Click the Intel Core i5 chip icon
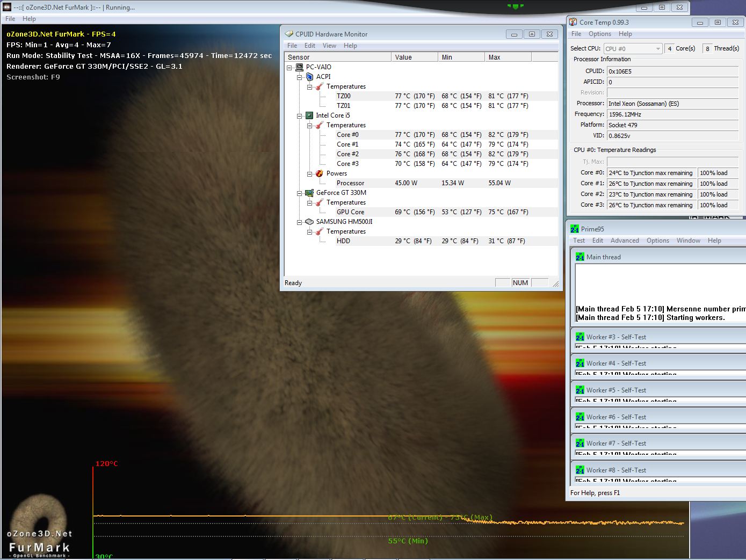746x560 pixels. click(x=309, y=115)
